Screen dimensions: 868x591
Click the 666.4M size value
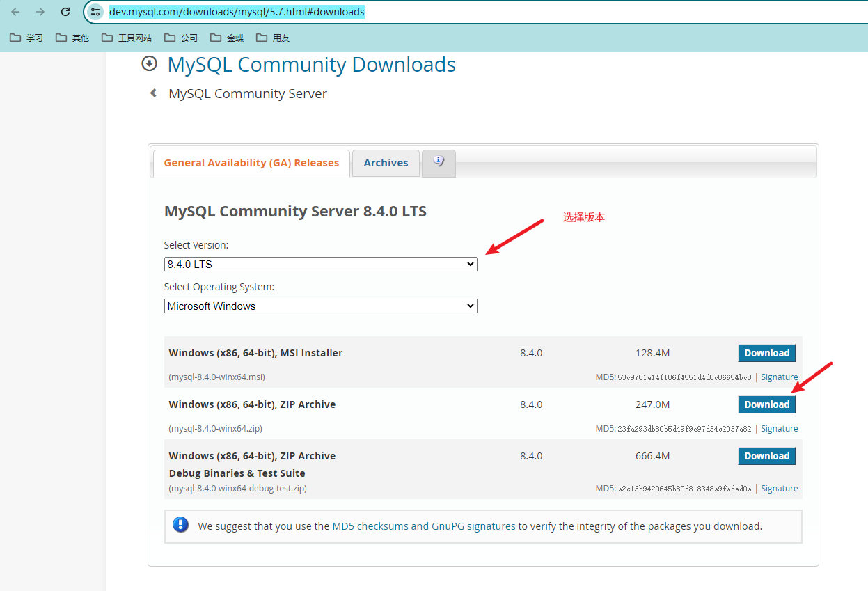(x=652, y=456)
